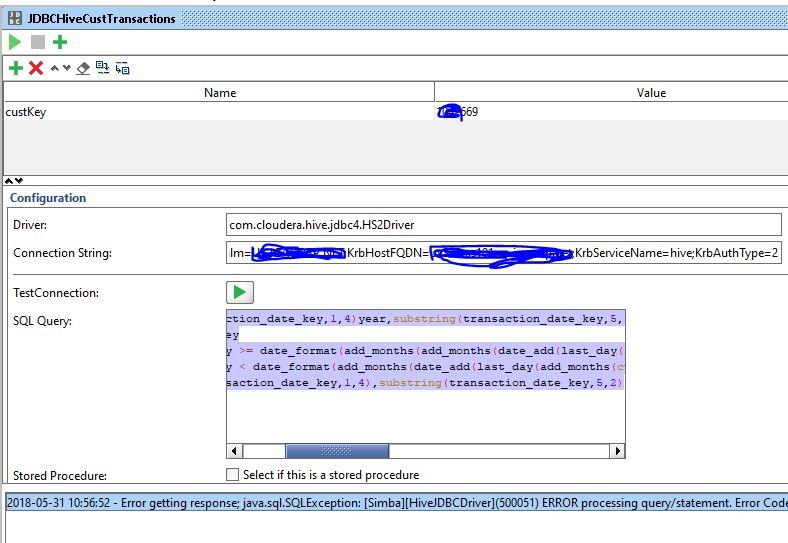This screenshot has height=543, width=788.
Task: Click the gray stop button in the top toolbar
Action: coord(38,42)
